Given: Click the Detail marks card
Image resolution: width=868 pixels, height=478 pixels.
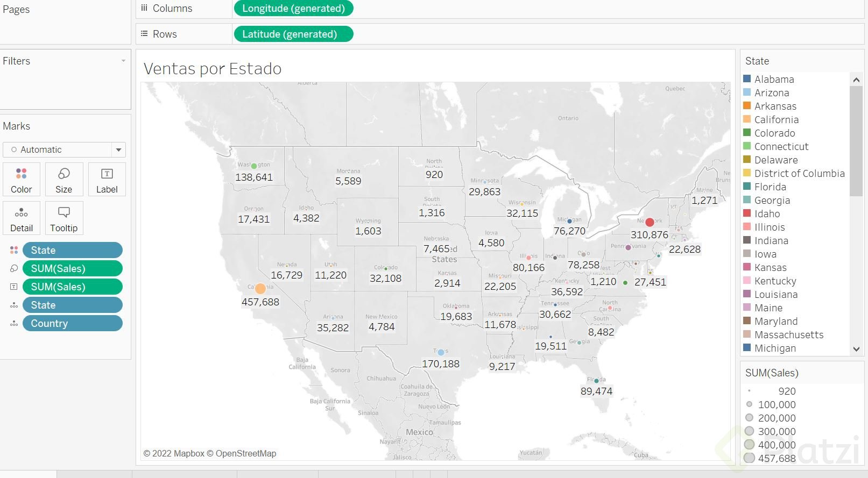Looking at the screenshot, I should [x=22, y=218].
